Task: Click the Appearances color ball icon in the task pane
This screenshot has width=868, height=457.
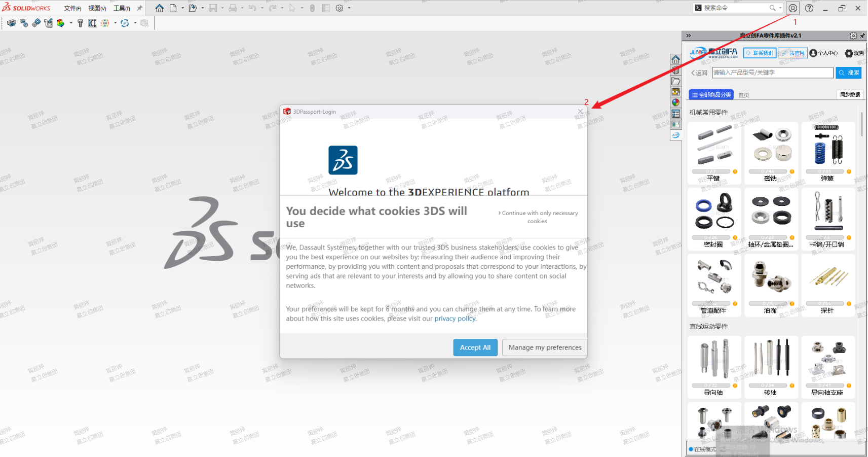Action: pyautogui.click(x=675, y=102)
